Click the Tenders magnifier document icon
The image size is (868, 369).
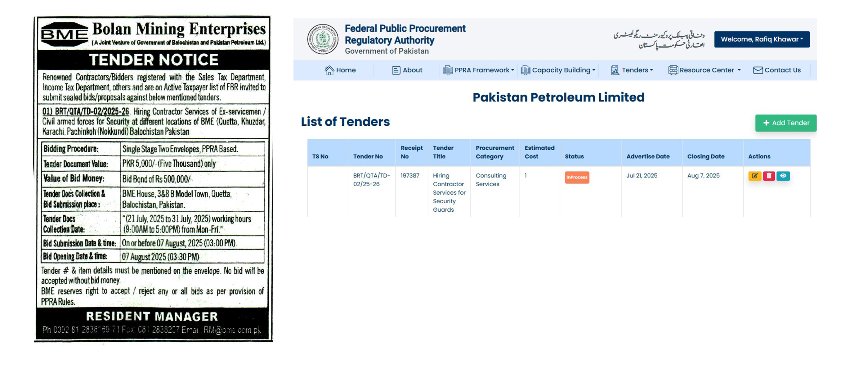pos(615,70)
